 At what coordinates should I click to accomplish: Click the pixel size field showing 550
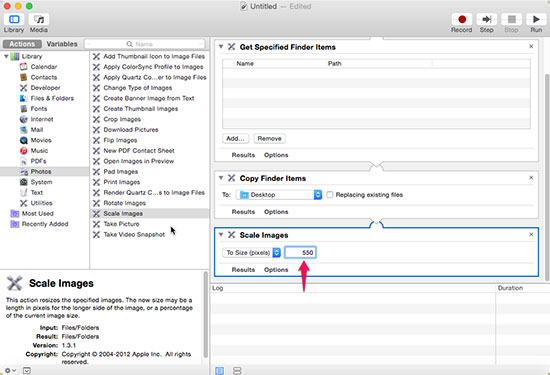pyautogui.click(x=300, y=253)
